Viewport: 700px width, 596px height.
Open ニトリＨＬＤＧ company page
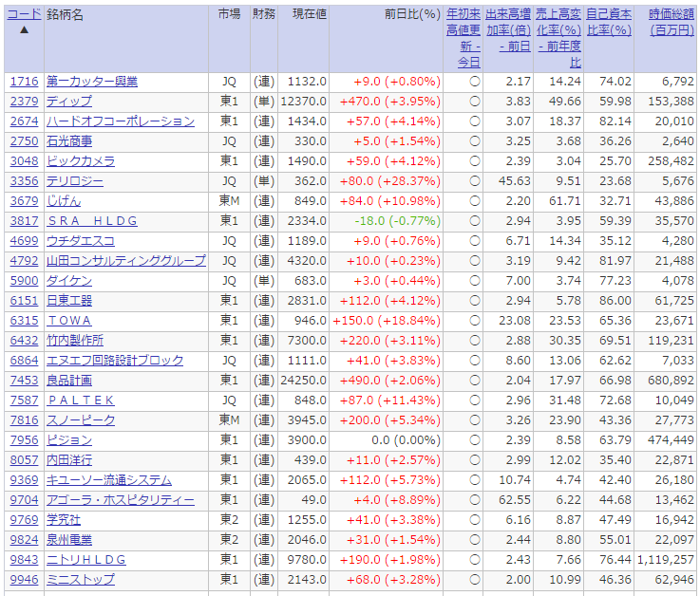[86, 559]
